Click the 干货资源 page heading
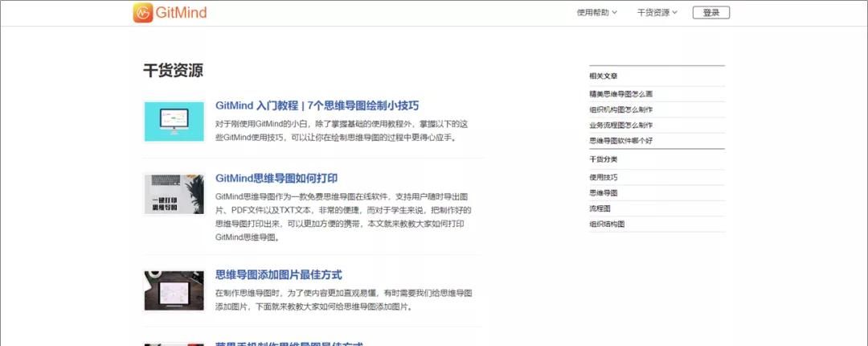 (x=174, y=71)
